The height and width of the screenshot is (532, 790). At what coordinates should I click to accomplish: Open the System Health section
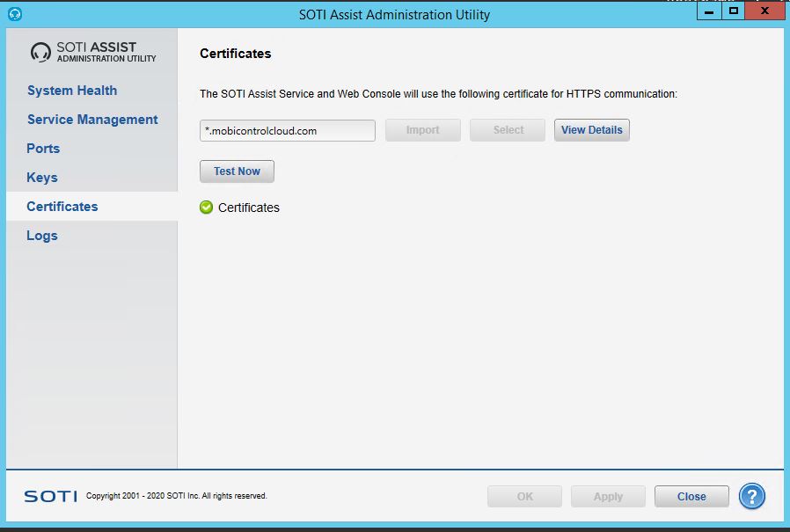72,91
